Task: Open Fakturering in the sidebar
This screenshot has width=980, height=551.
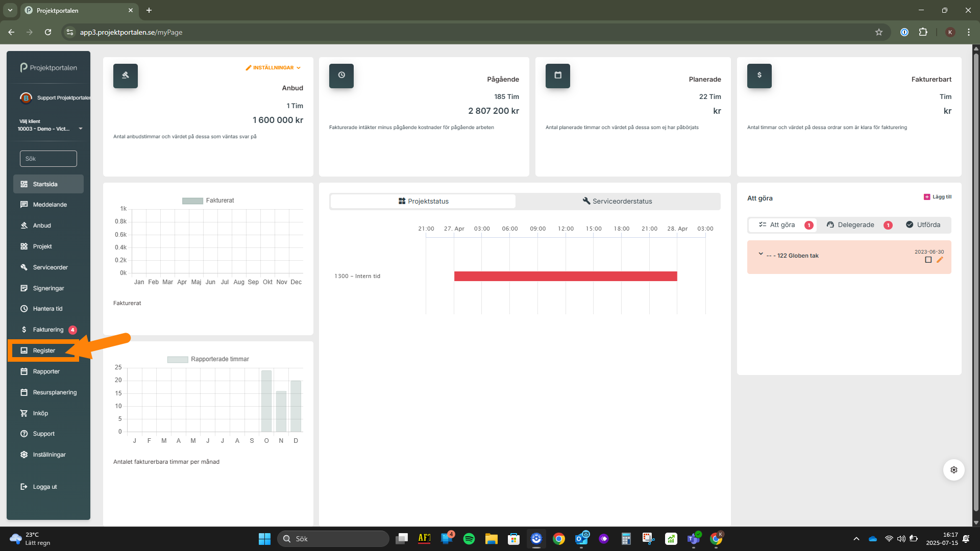Action: 48,330
